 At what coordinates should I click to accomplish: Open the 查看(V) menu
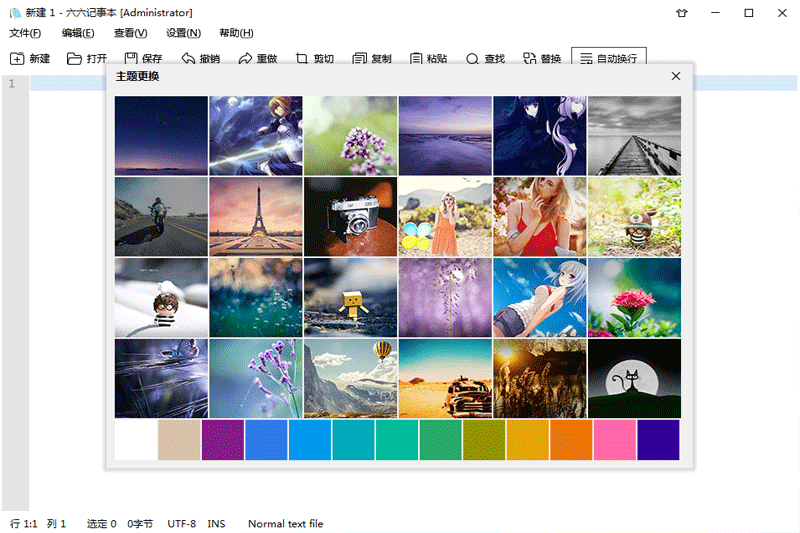131,33
